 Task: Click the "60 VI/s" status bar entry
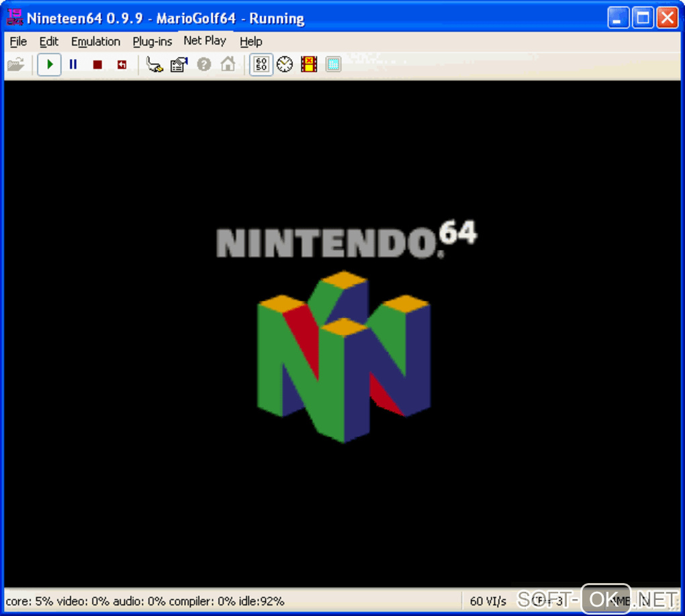point(488,601)
